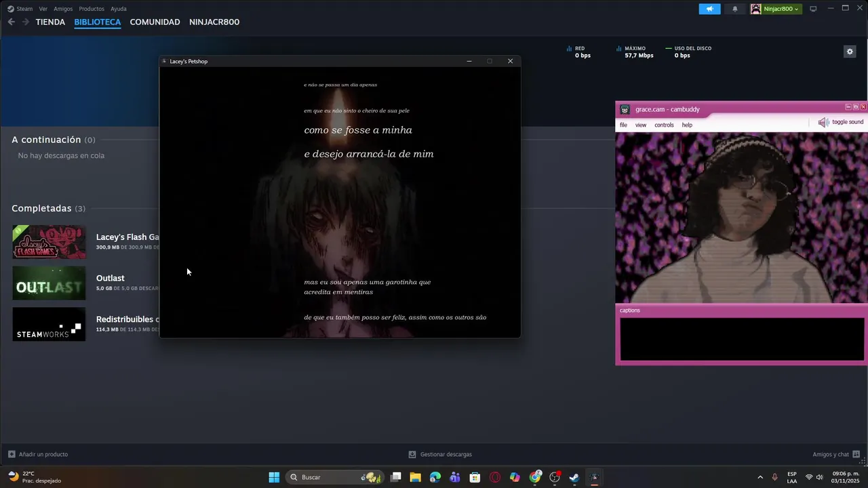Open Google Chrome from taskbar

[536, 477]
